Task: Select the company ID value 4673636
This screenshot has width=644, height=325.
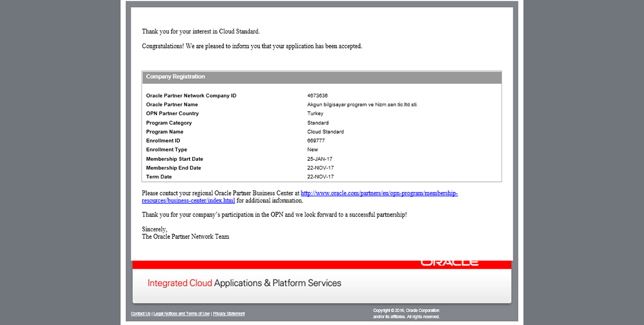Action: click(x=318, y=96)
